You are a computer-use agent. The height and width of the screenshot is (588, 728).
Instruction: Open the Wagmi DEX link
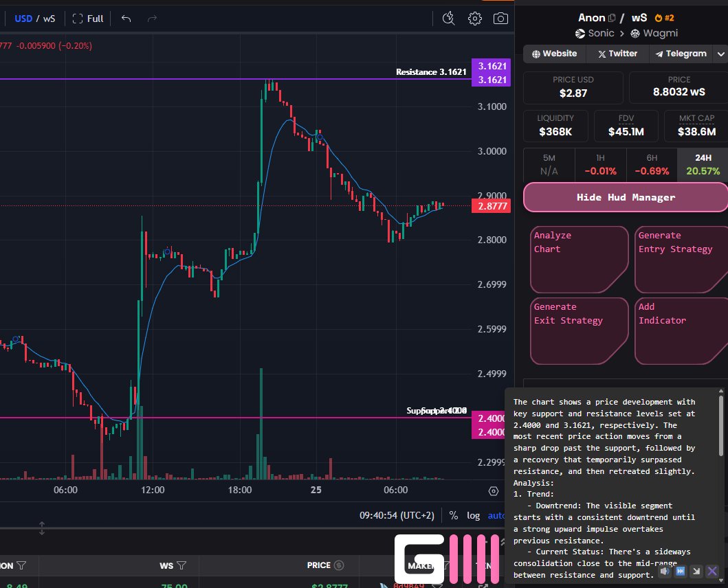(x=654, y=34)
